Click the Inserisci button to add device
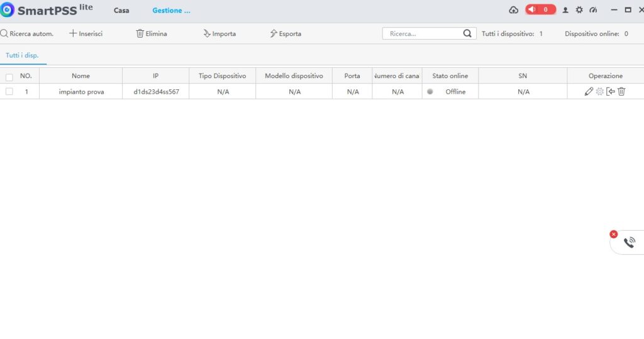 [x=86, y=34]
